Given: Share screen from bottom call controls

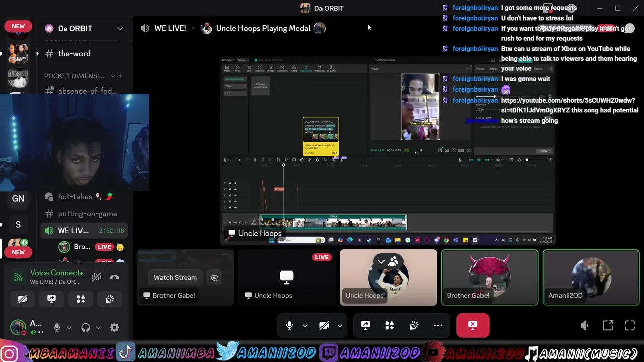Looking at the screenshot, I should (x=365, y=326).
